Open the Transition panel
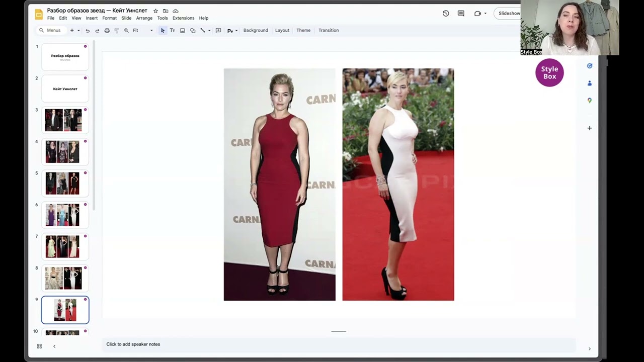The image size is (644, 362). [329, 30]
